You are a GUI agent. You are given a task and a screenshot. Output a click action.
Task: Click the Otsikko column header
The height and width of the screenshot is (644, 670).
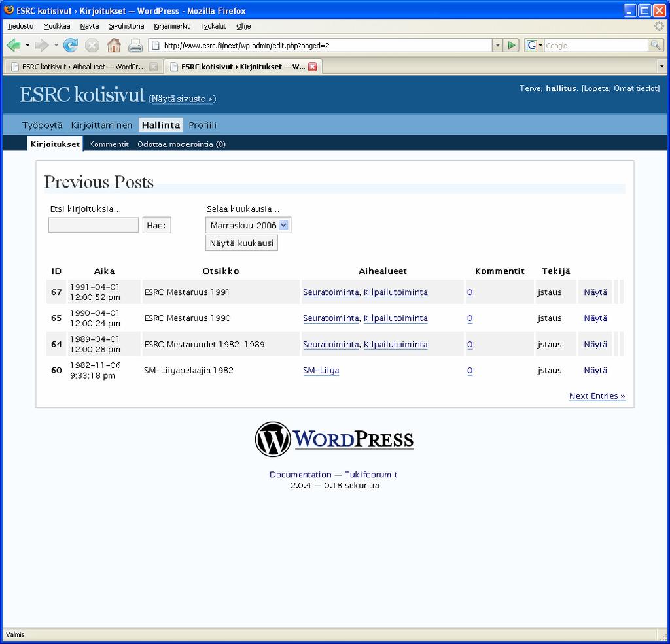(x=220, y=271)
